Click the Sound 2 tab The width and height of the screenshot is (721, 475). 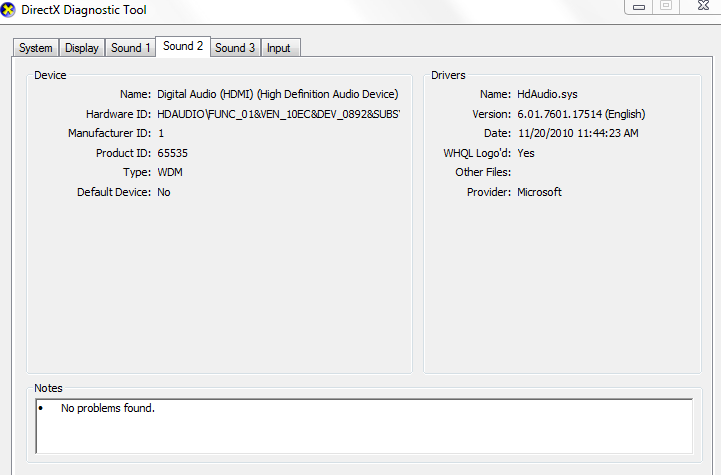pyautogui.click(x=183, y=46)
